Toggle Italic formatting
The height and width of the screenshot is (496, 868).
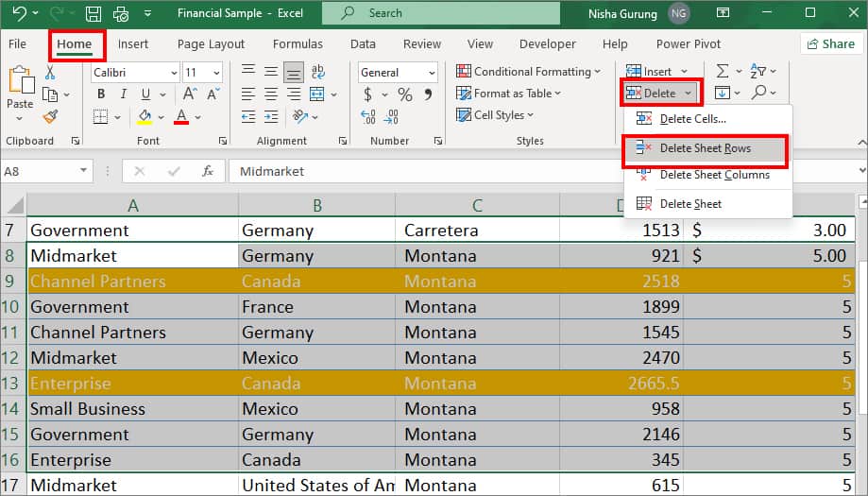(x=124, y=94)
